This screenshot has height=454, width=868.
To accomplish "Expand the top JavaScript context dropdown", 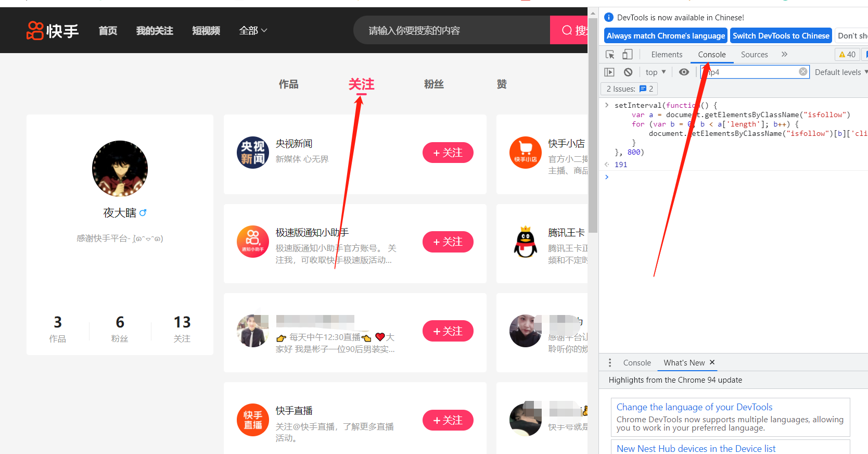I will pyautogui.click(x=655, y=72).
